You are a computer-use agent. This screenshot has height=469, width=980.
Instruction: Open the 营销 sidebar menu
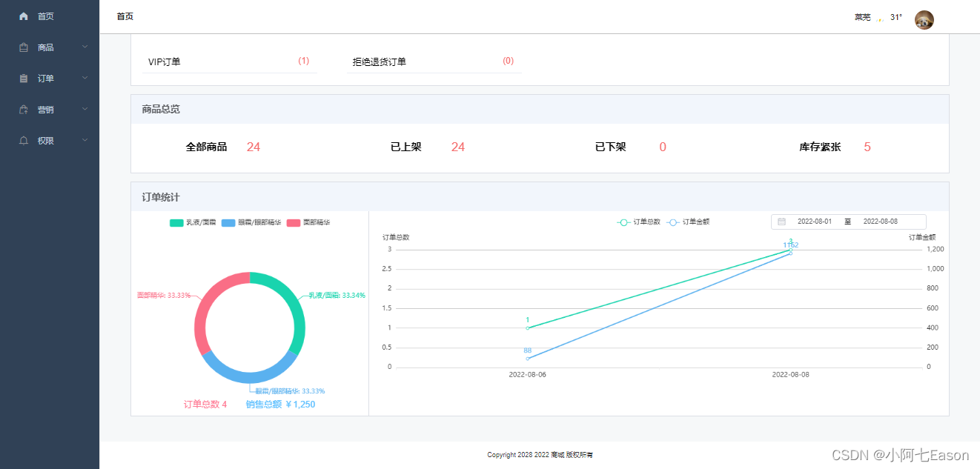pyautogui.click(x=50, y=109)
